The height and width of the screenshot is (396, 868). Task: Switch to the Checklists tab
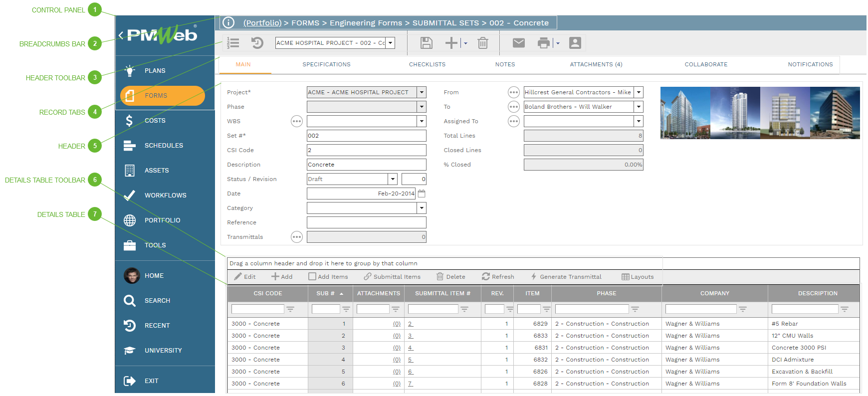click(x=427, y=64)
